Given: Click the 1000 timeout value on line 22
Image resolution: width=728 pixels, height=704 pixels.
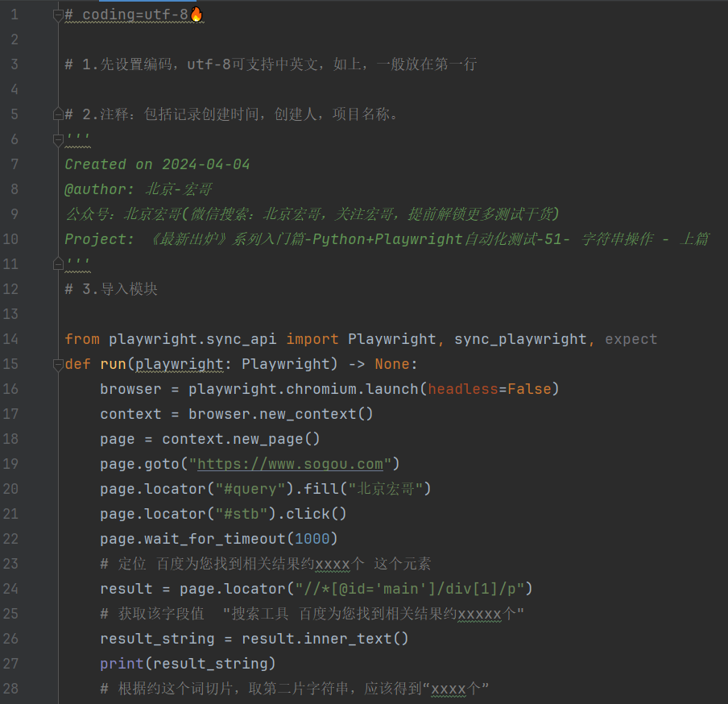Looking at the screenshot, I should click(x=313, y=538).
